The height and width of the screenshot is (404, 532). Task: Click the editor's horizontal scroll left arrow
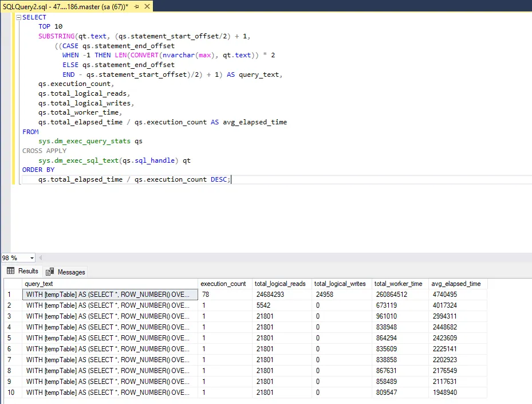tap(41, 258)
